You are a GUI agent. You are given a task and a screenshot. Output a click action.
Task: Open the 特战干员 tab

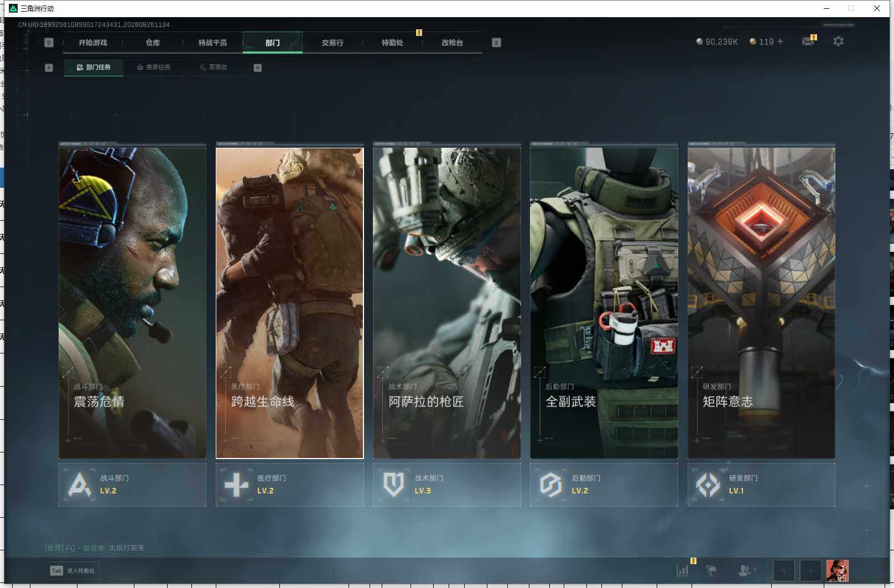click(212, 43)
